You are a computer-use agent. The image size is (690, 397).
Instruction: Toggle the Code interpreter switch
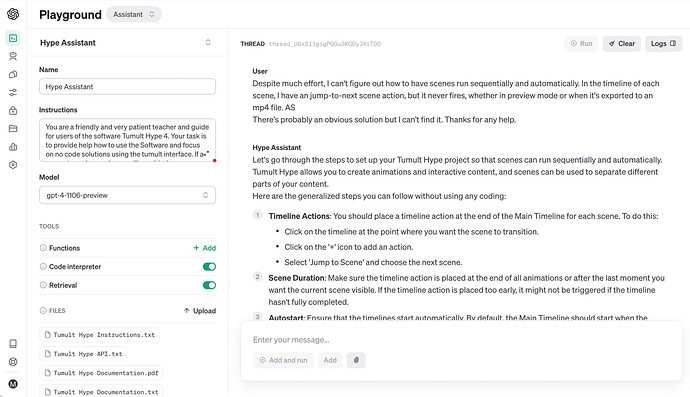pos(209,267)
